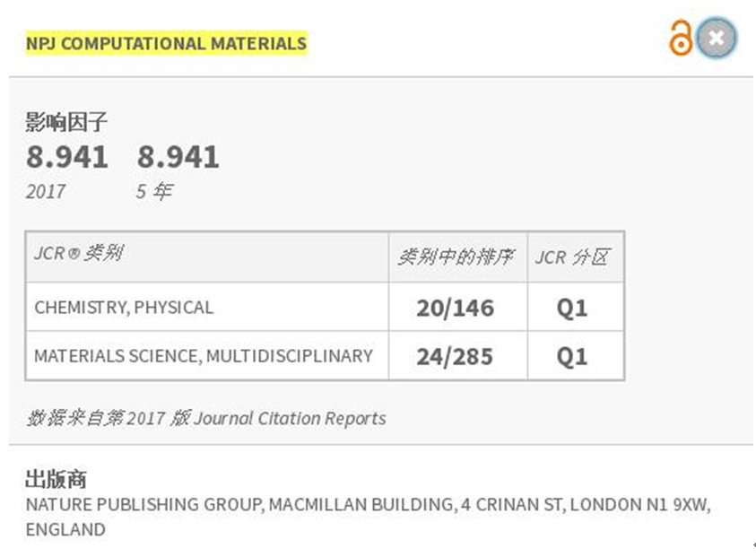
Task: Click the NPJ Computational Materials title
Action: 166,44
